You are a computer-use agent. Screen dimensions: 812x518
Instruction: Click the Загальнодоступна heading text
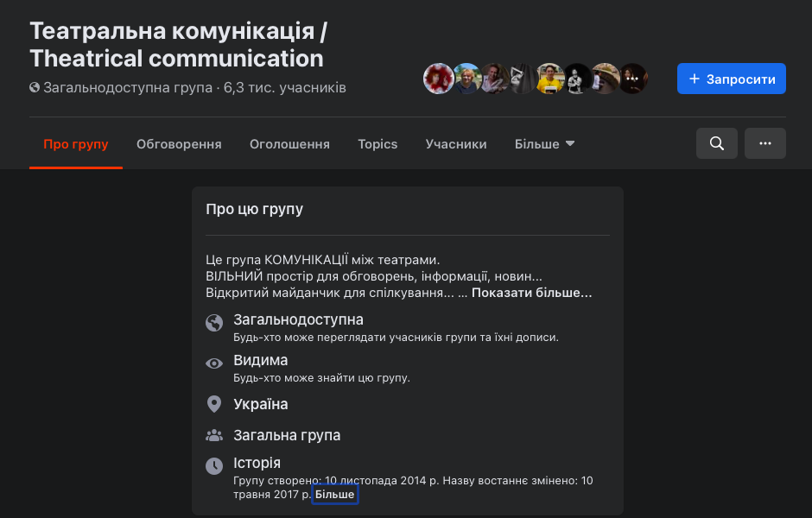point(298,319)
